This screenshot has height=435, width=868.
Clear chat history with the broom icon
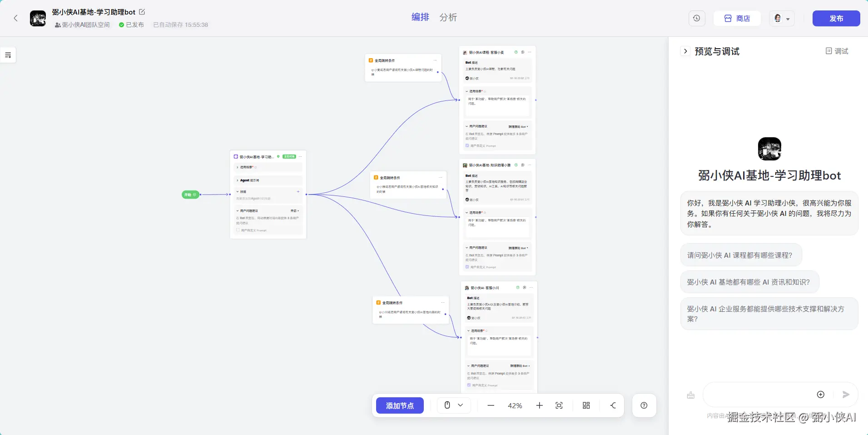[x=690, y=395]
